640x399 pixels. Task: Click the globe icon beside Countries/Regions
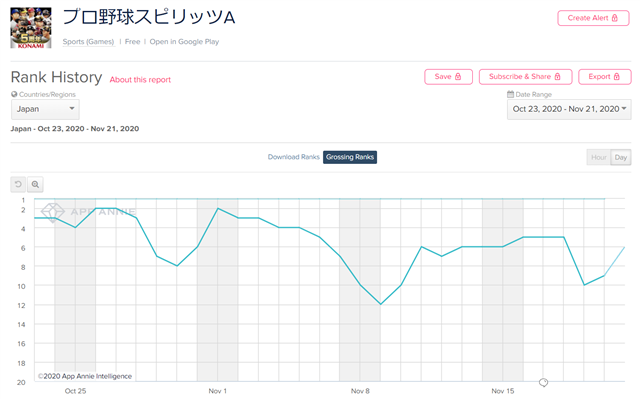point(14,94)
